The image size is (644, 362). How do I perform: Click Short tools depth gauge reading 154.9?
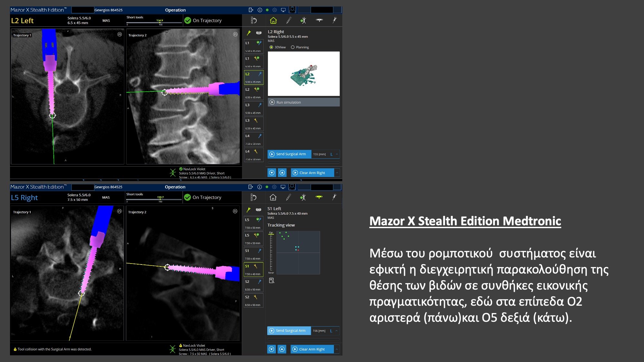tap(160, 20)
